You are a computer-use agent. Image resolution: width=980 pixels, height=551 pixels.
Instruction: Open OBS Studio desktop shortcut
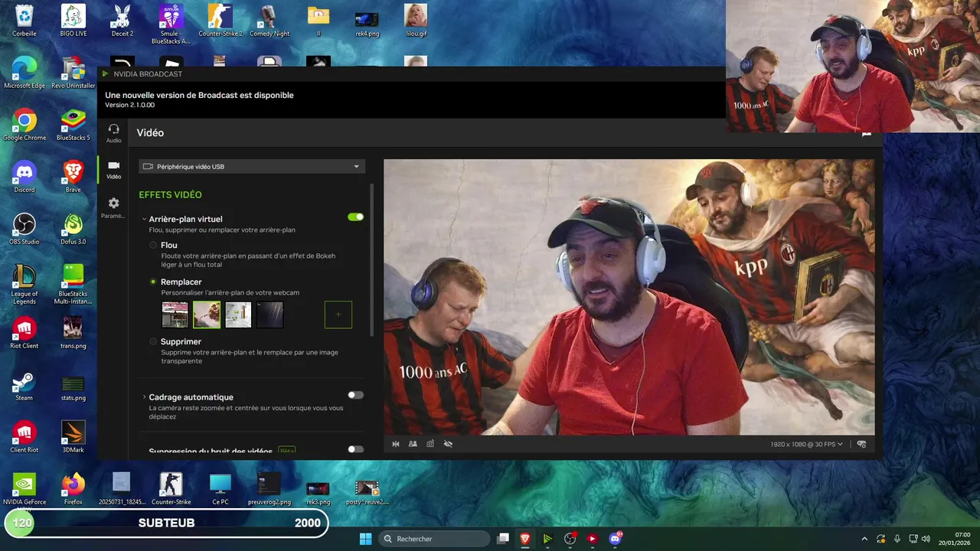[24, 230]
